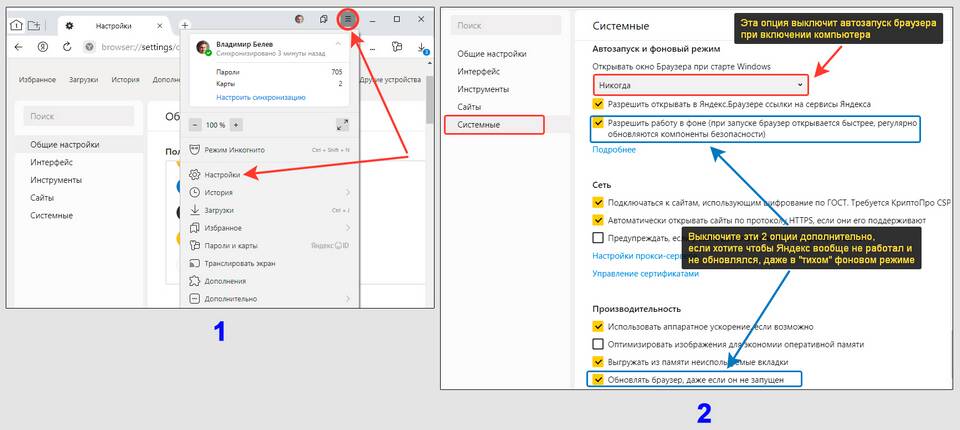Click the Поиск field in the right window
960x430 pixels.
point(505,25)
